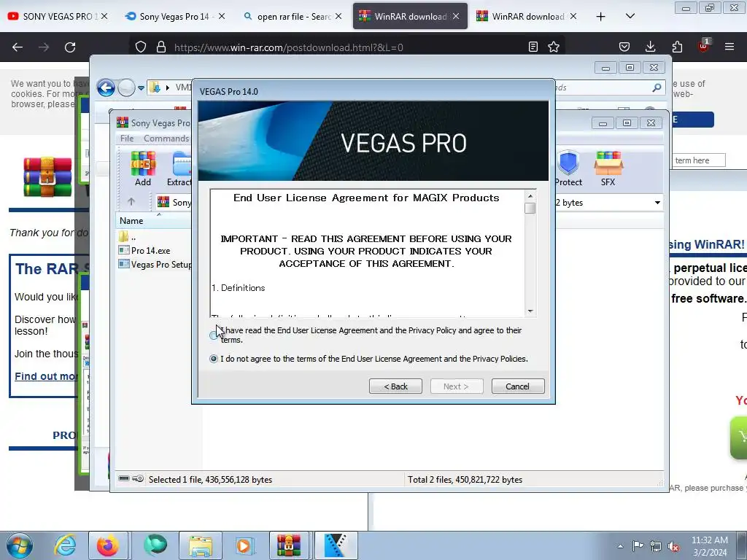Open the list all tabs dropdown in Firefox

[630, 16]
